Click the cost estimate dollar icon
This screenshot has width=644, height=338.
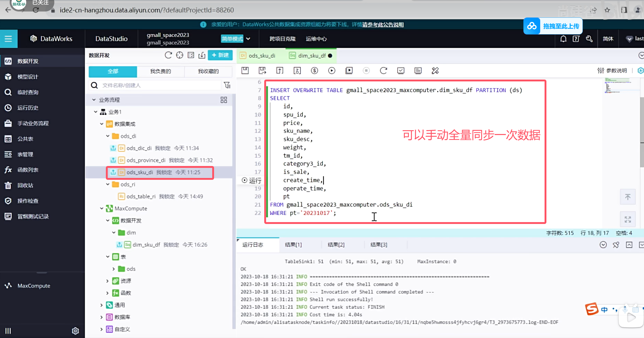click(x=314, y=71)
